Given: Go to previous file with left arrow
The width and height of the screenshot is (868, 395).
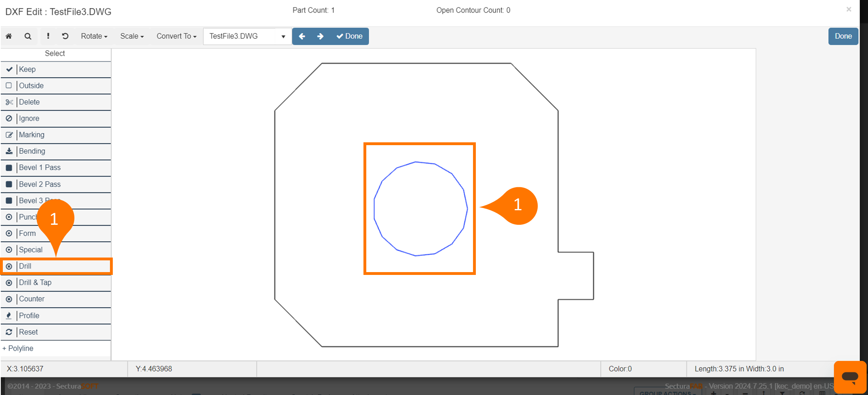Looking at the screenshot, I should coord(302,36).
